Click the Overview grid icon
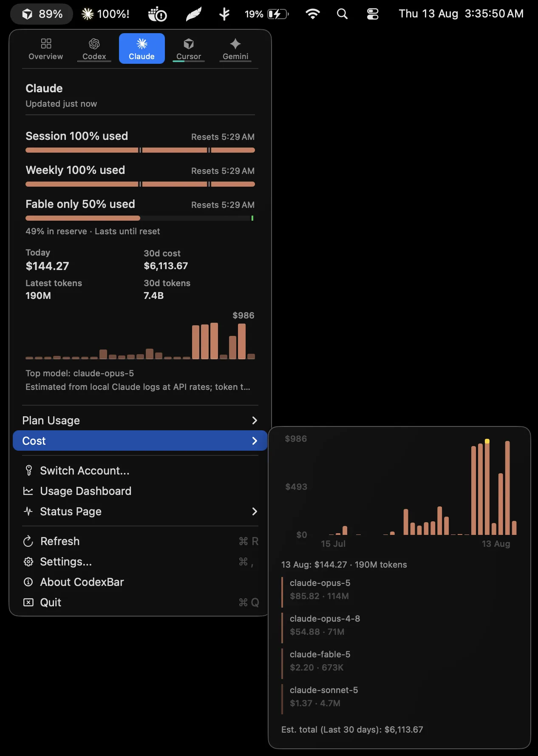 [46, 43]
